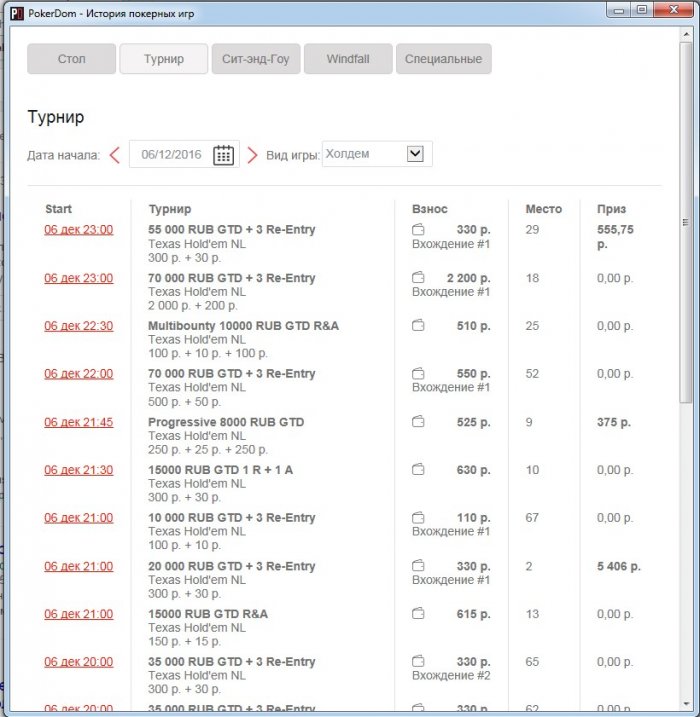Switch to the Турнир tab
This screenshot has width=700, height=717.
164,59
